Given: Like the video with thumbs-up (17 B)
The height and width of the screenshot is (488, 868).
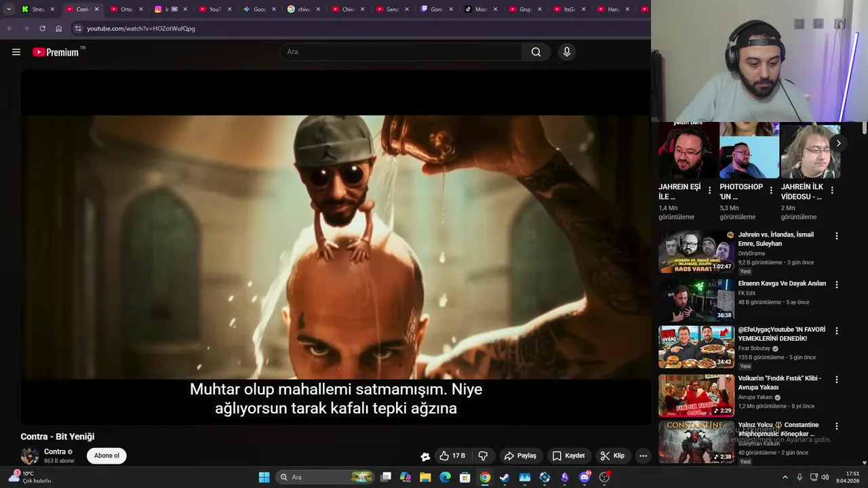Looking at the screenshot, I should (452, 456).
